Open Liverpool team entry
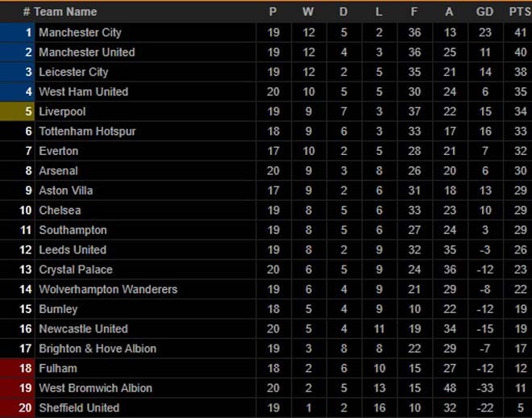The image size is (532, 418). 62,111
